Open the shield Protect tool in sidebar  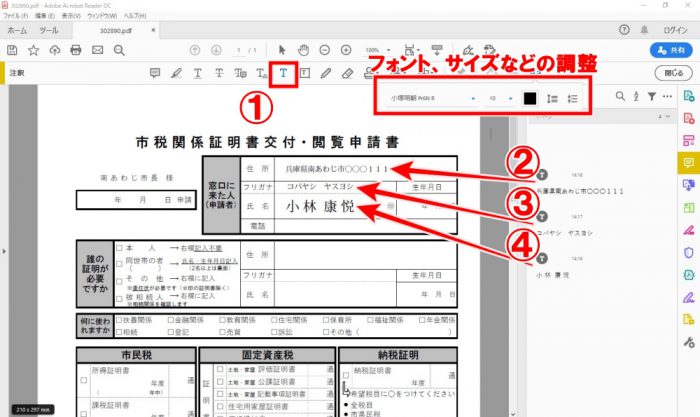[x=688, y=253]
